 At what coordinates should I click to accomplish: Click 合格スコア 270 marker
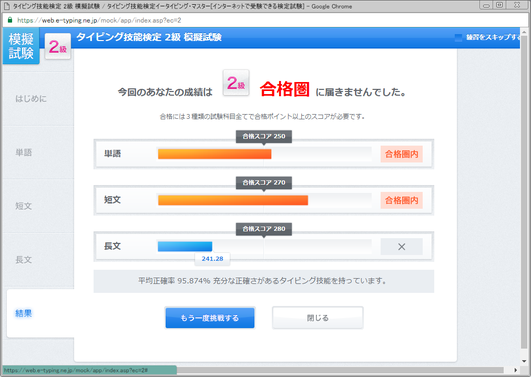[264, 183]
